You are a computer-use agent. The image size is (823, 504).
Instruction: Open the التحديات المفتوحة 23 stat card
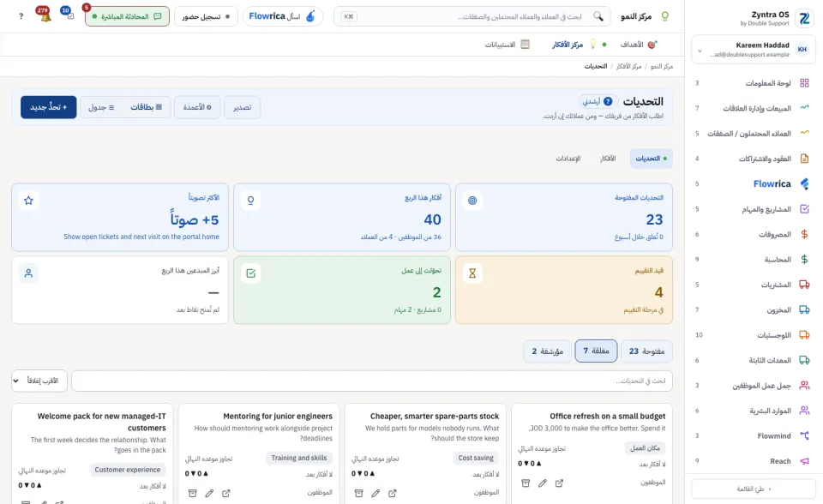click(x=564, y=218)
